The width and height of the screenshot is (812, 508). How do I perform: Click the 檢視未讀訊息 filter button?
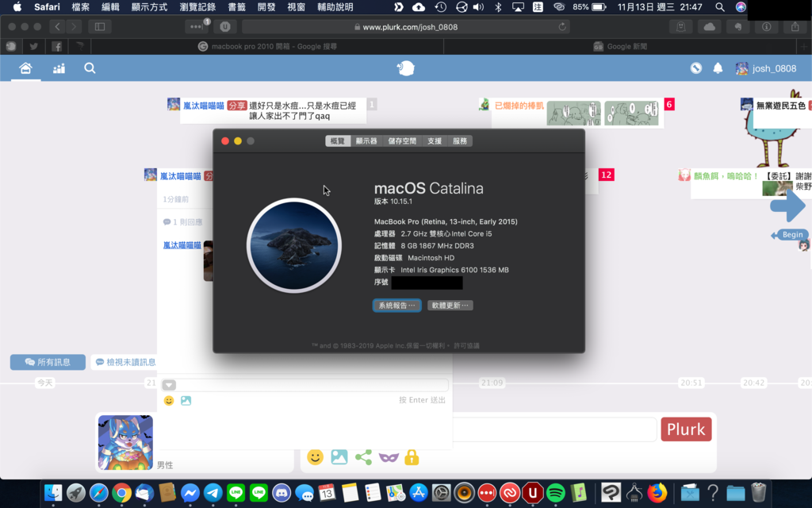124,362
